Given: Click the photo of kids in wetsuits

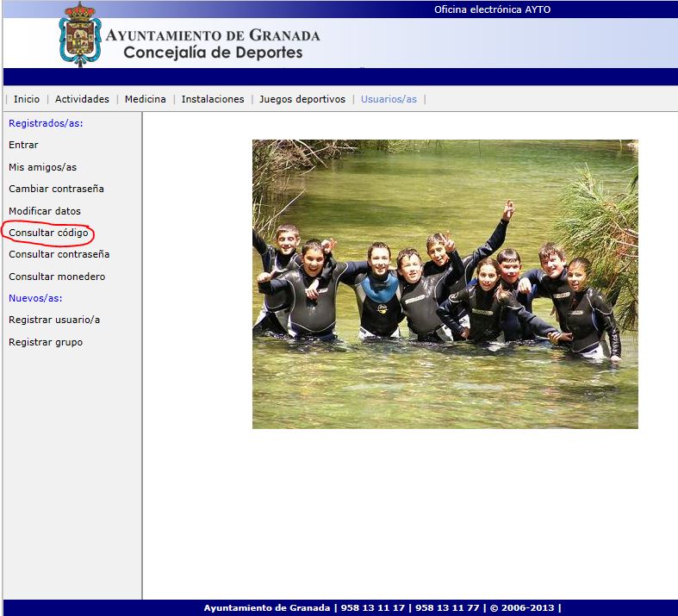Looking at the screenshot, I should point(445,284).
